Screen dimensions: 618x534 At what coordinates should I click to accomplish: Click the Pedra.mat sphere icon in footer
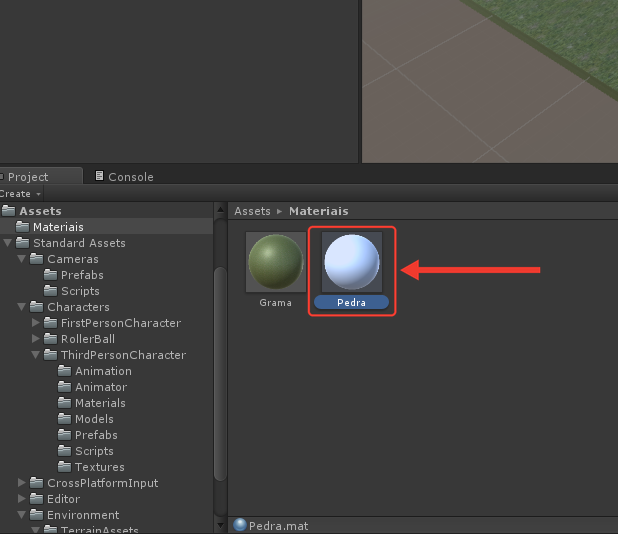point(240,525)
